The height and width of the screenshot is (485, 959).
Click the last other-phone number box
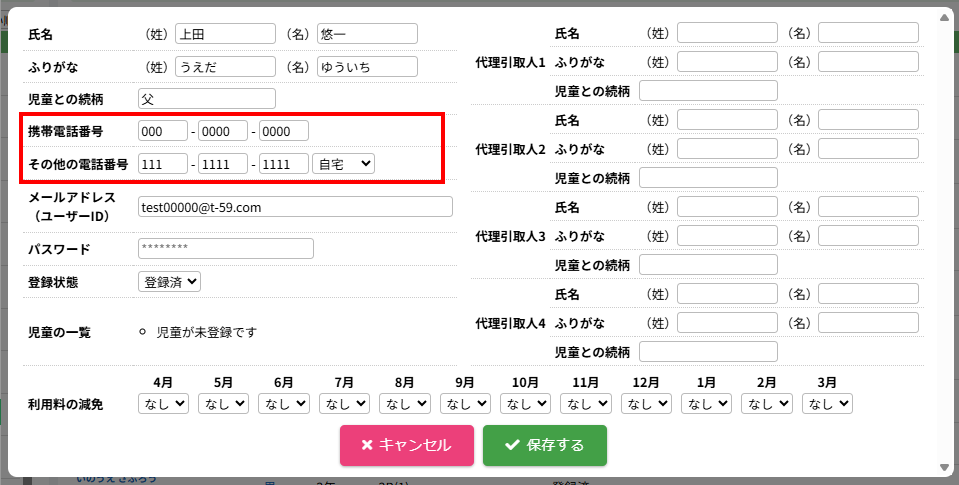(283, 163)
